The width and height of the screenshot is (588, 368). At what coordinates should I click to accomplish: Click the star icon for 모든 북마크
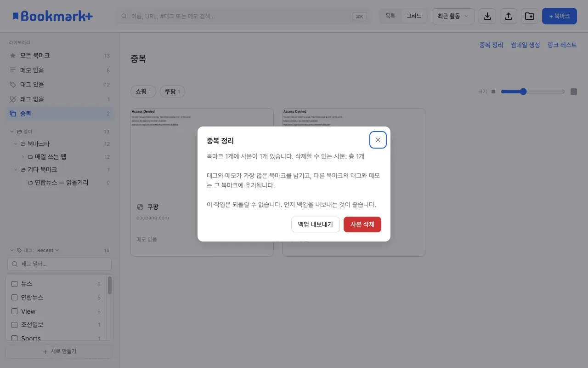(x=13, y=56)
